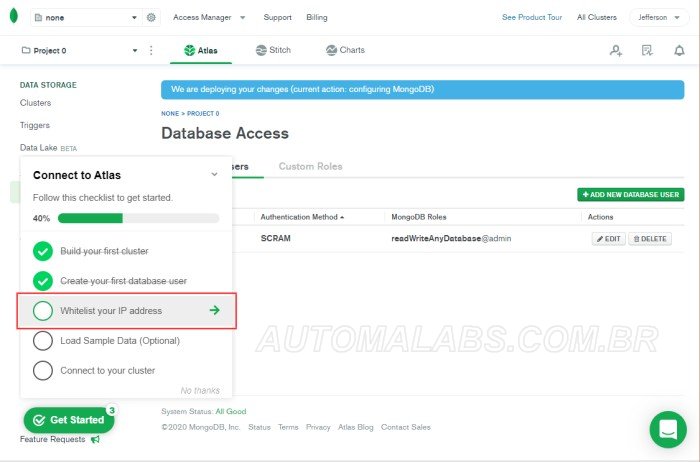Click the Build your first cluster checkmark

click(43, 251)
